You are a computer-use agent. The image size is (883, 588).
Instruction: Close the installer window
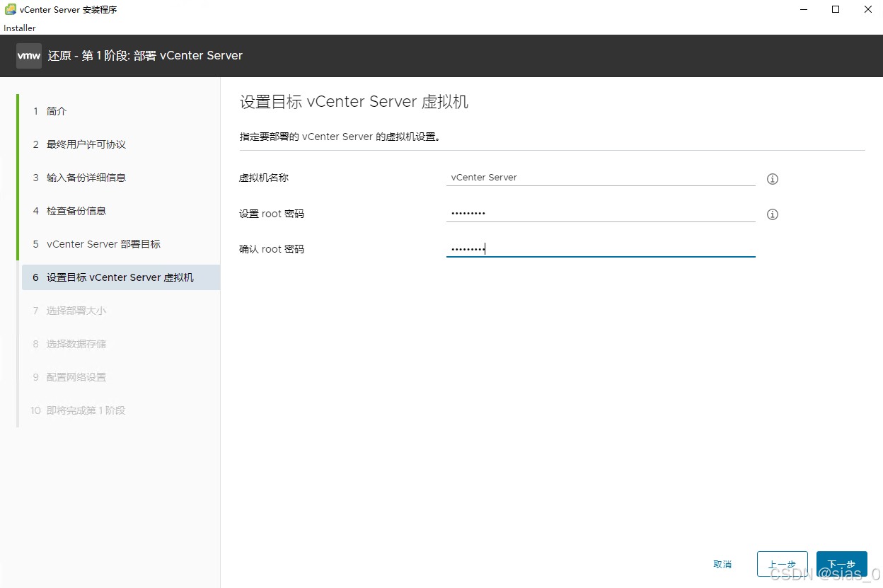[867, 10]
